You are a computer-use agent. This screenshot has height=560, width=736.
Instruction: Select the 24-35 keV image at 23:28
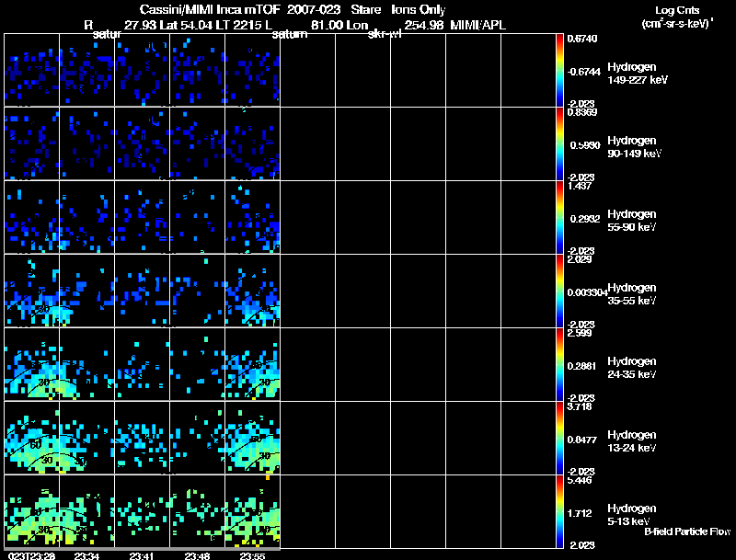coord(32,364)
